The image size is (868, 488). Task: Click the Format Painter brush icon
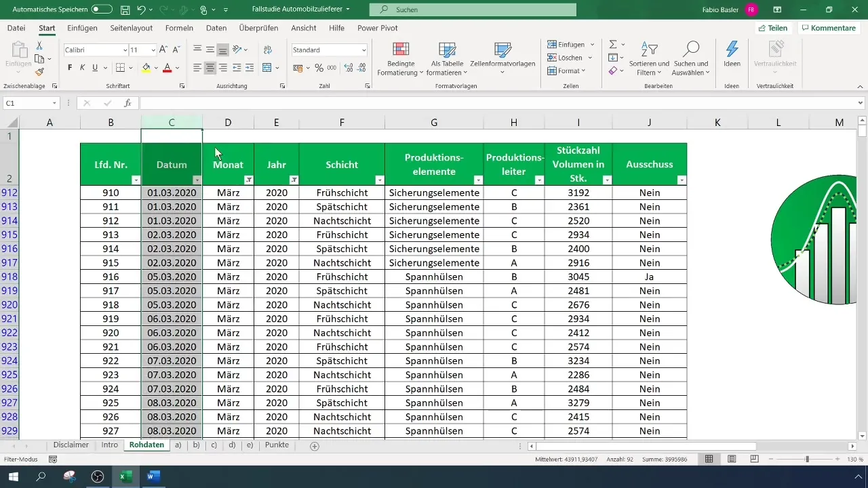[39, 72]
